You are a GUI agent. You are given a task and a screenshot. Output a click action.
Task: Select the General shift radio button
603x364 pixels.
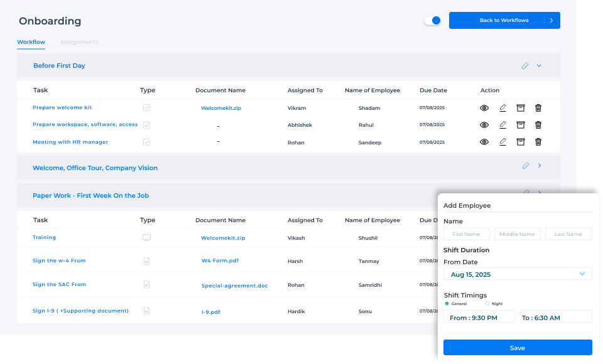[x=447, y=304]
